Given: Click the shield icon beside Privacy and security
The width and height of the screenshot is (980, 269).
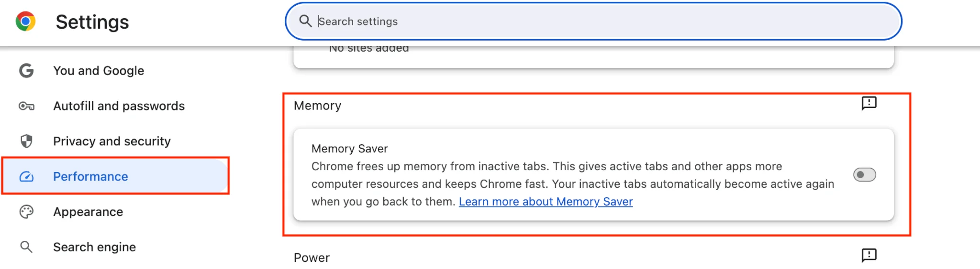Looking at the screenshot, I should coord(26,141).
